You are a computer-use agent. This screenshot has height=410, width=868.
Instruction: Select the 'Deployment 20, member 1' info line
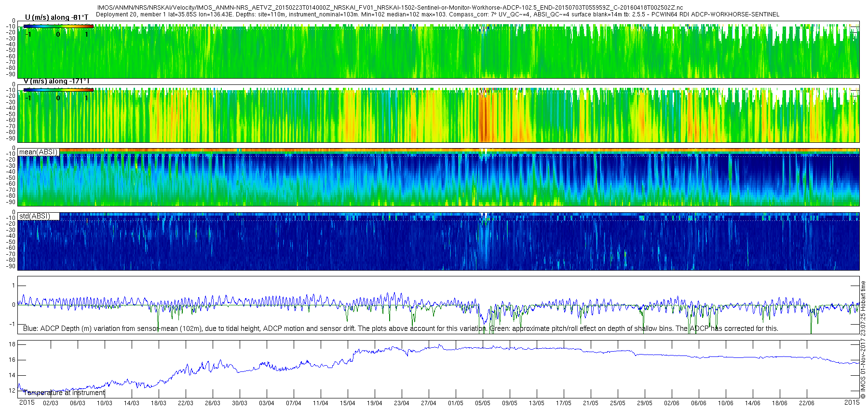tap(437, 14)
